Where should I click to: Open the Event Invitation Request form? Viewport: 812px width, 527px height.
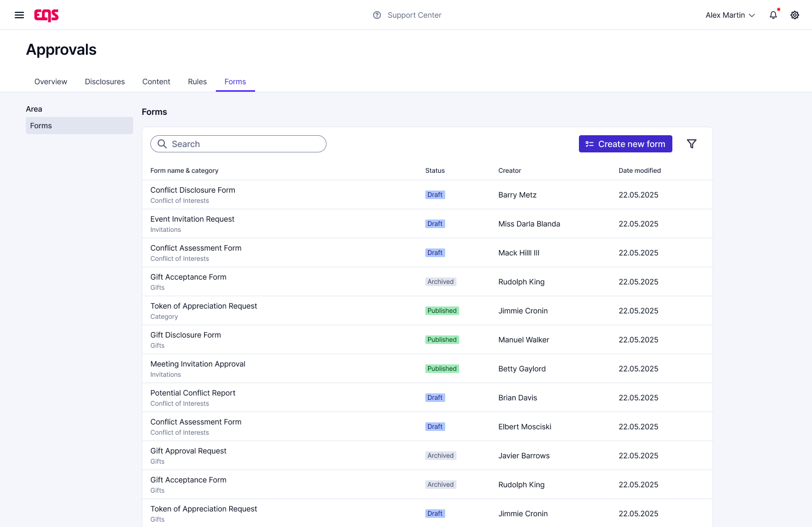(x=192, y=219)
